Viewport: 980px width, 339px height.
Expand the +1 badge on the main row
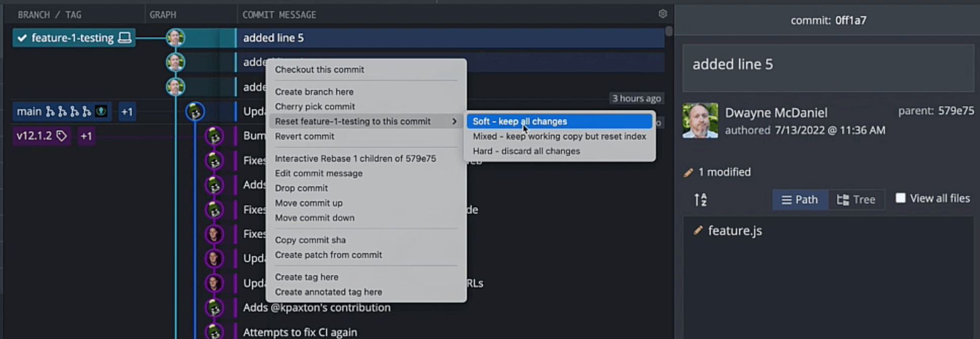coord(127,112)
